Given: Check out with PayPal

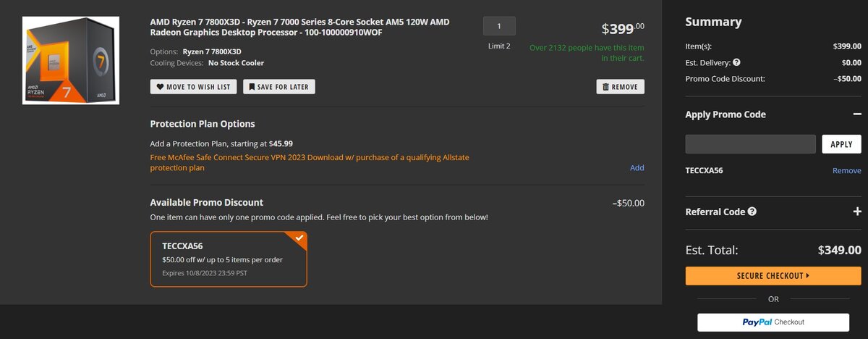Looking at the screenshot, I should pos(773,322).
